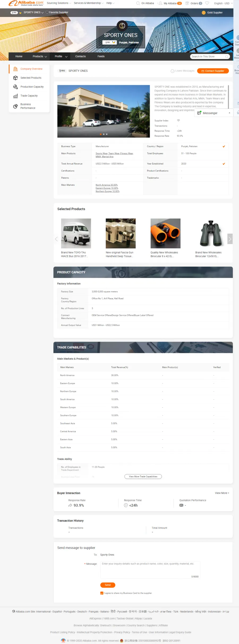This screenshot has width=239, height=644.
Task: Click the Response Rate arrow icon
Action: (70, 505)
